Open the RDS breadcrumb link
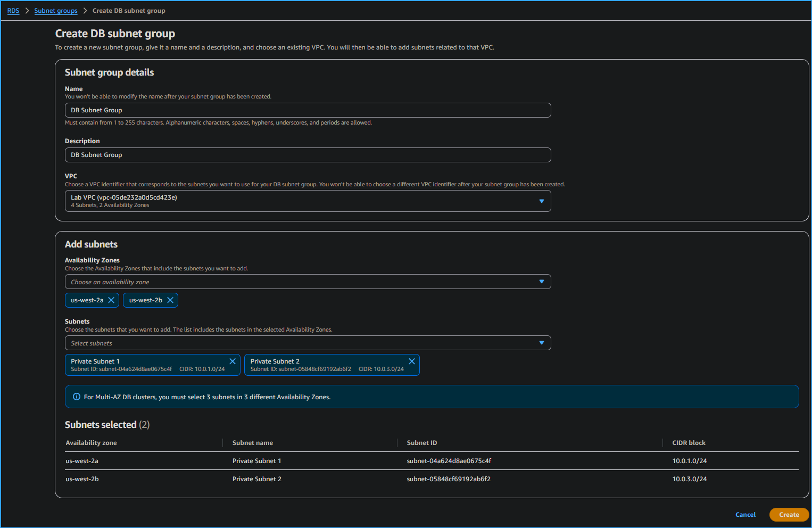 [x=13, y=10]
